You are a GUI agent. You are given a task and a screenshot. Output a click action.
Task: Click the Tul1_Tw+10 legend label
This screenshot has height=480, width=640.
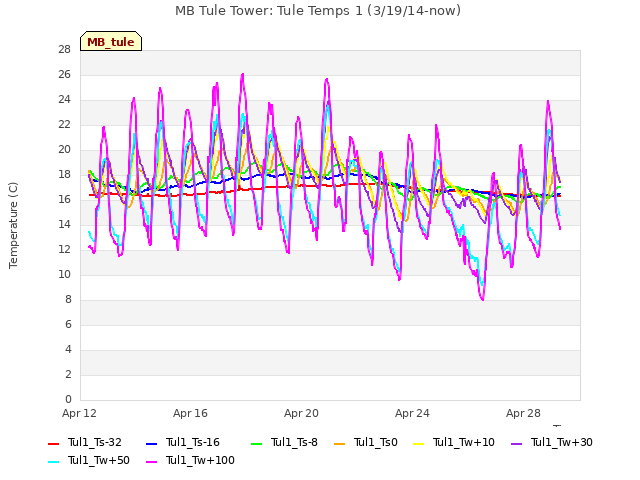[x=464, y=442]
